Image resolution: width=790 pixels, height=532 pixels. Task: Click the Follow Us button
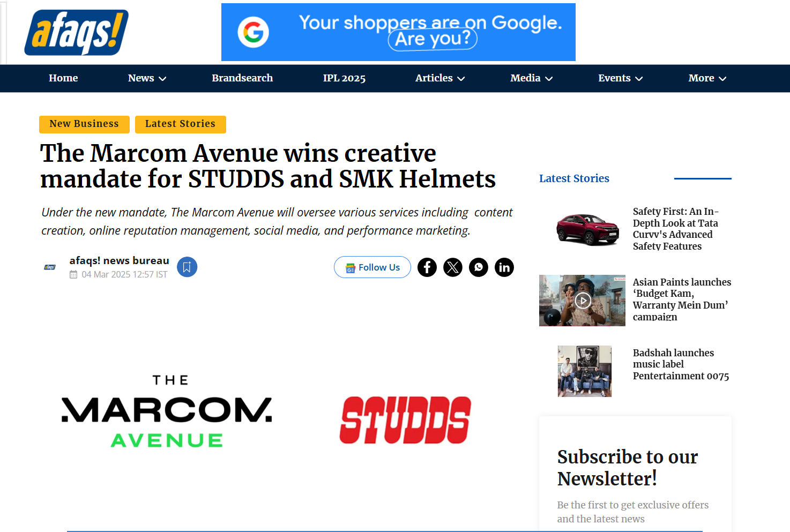pos(372,267)
